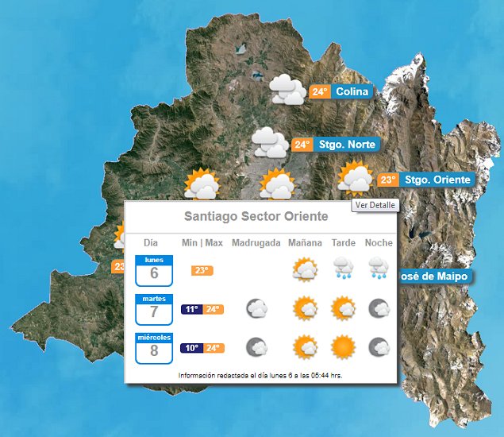Click Wednesday's 10° minimum temperature badge

pos(191,348)
